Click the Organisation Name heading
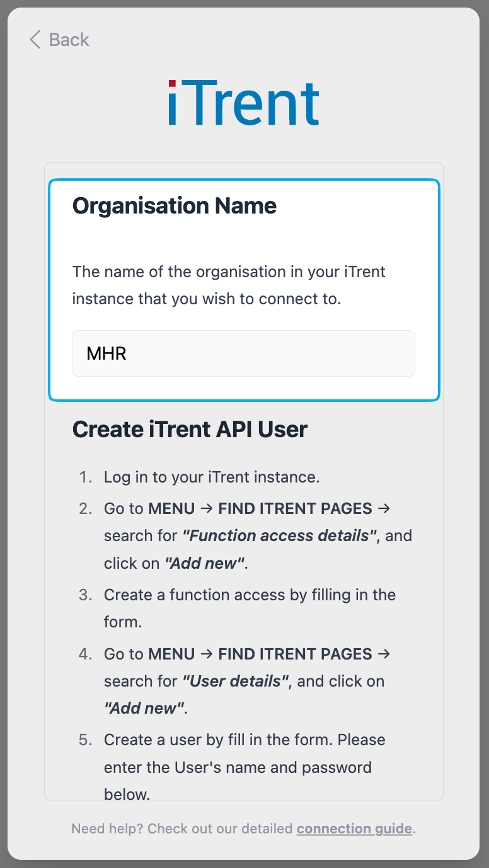The image size is (489, 868). [x=175, y=206]
